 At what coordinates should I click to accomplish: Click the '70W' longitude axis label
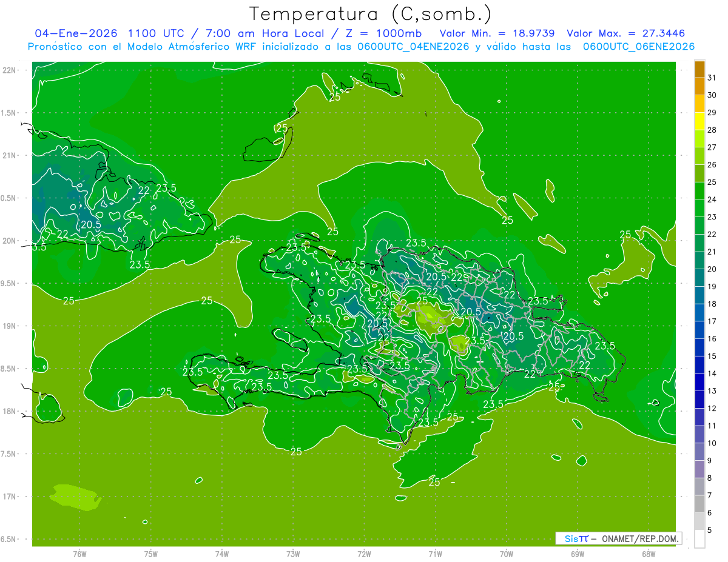(x=507, y=554)
